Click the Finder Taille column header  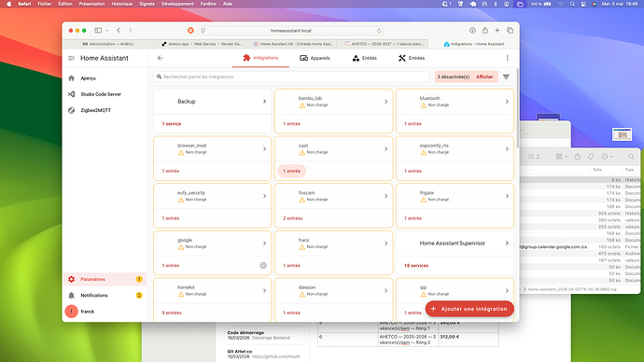coord(596,170)
